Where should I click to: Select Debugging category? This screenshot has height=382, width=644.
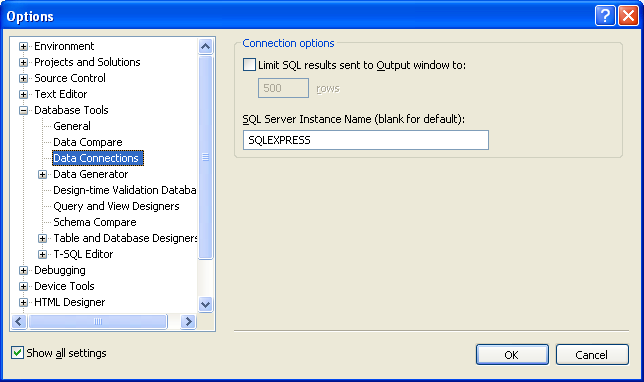point(60,270)
